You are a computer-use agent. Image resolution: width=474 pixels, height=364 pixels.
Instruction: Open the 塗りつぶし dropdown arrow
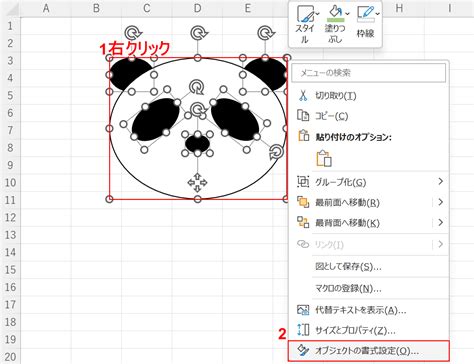click(347, 14)
